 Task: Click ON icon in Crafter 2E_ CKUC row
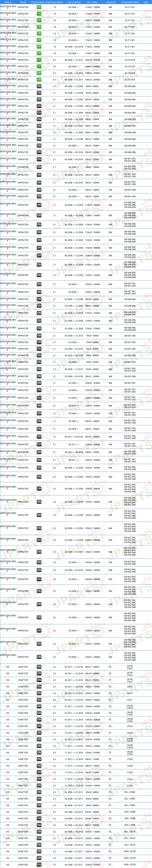coord(39,726)
